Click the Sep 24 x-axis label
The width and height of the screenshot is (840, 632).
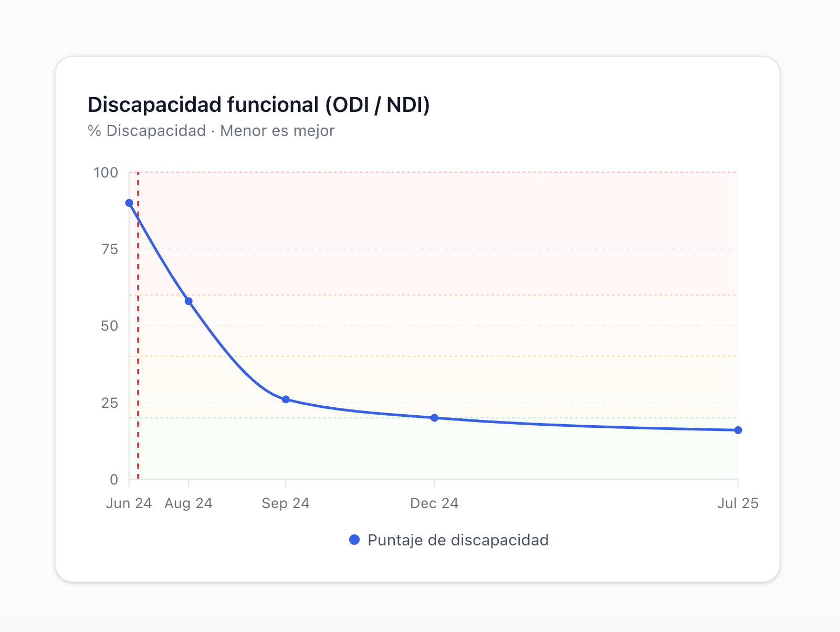pyautogui.click(x=286, y=503)
